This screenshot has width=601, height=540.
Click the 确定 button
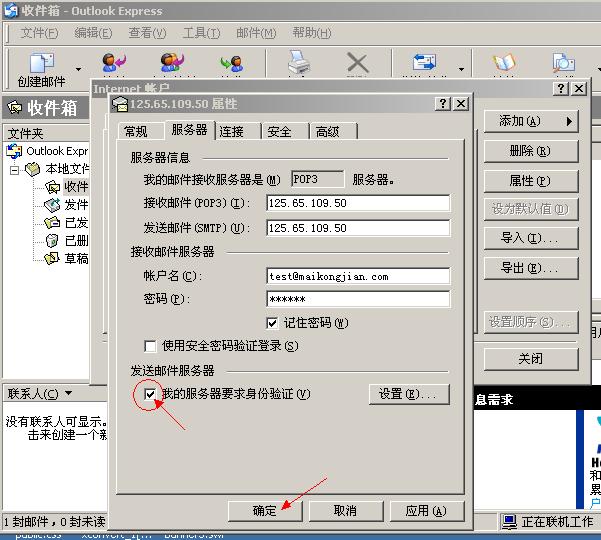(265, 510)
